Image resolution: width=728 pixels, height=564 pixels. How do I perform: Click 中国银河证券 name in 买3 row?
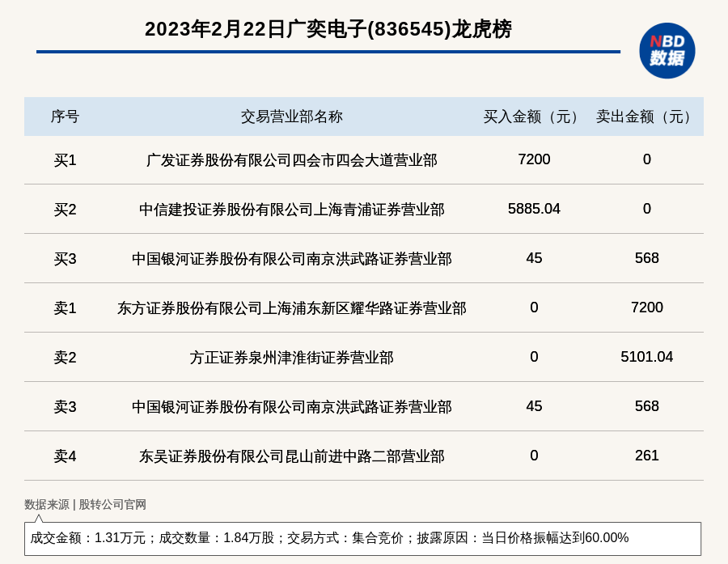tap(291, 259)
